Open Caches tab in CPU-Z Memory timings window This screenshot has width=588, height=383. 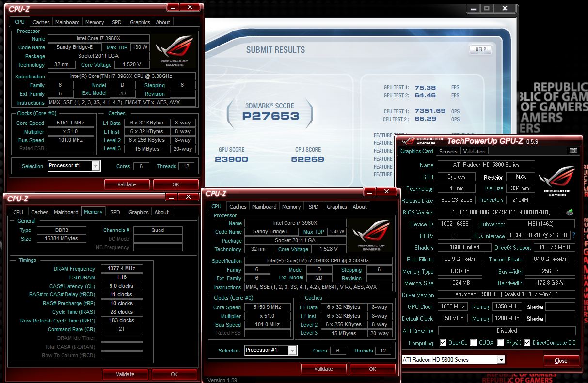pyautogui.click(x=40, y=212)
